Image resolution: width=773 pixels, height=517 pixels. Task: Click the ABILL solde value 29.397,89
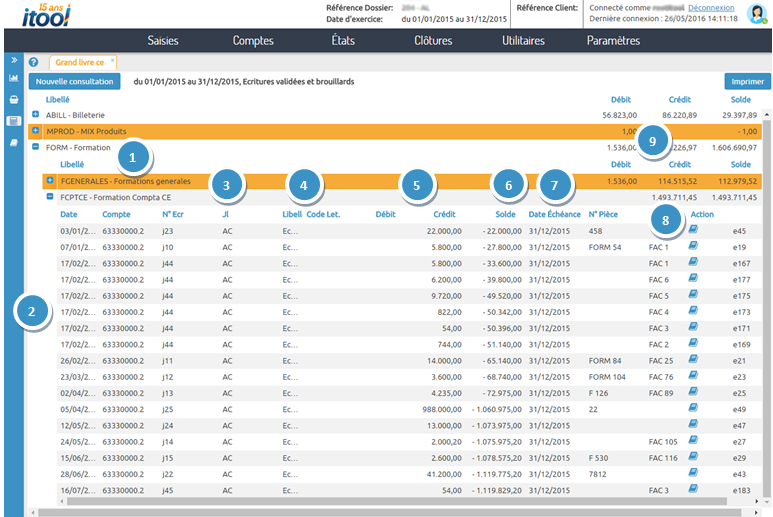tap(739, 115)
